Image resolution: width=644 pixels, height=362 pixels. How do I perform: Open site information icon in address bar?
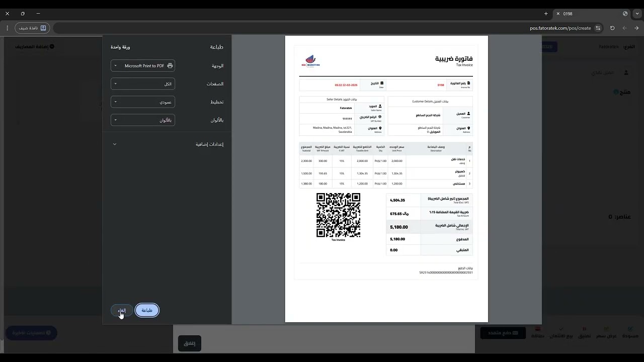pos(598,28)
